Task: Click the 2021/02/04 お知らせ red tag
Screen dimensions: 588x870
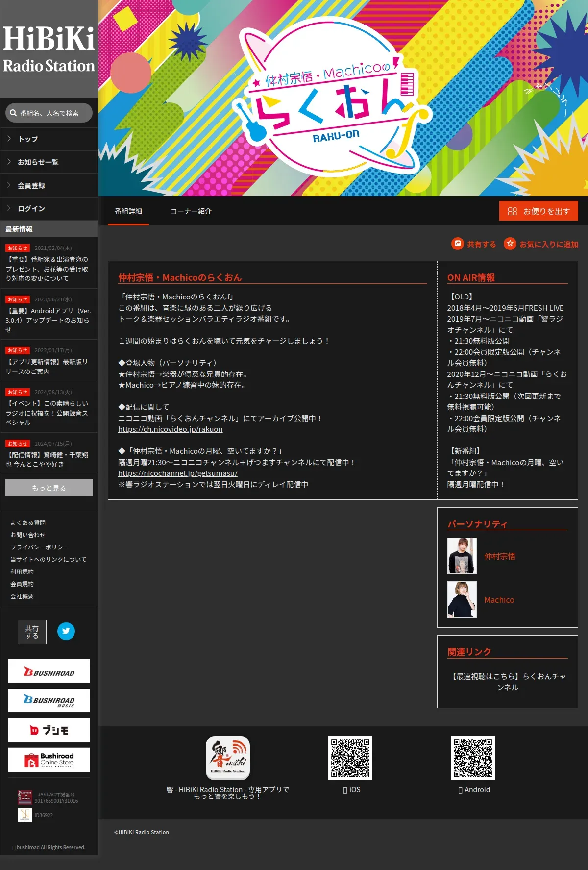Action: tap(18, 248)
